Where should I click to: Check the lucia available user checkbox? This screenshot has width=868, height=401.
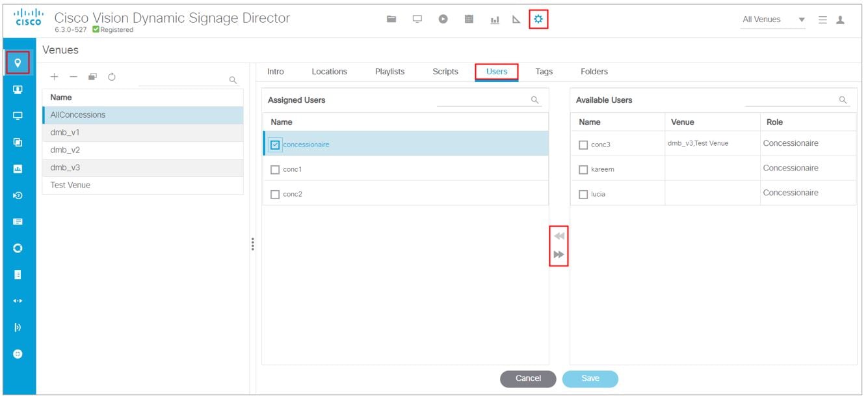point(583,194)
